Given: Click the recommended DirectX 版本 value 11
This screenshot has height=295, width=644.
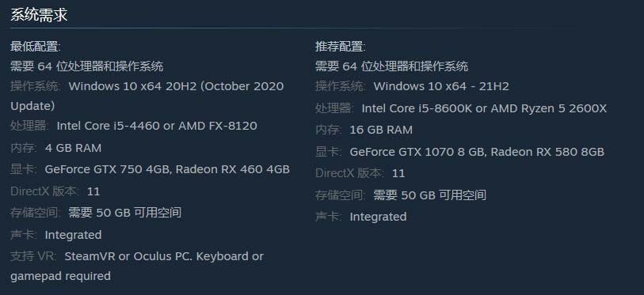Looking at the screenshot, I should (x=398, y=173).
